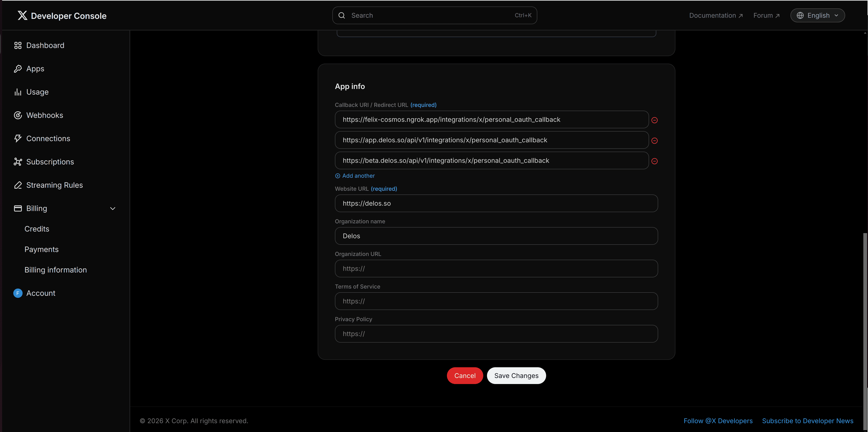Click the Apps key icon
Image resolution: width=868 pixels, height=432 pixels.
click(x=18, y=69)
